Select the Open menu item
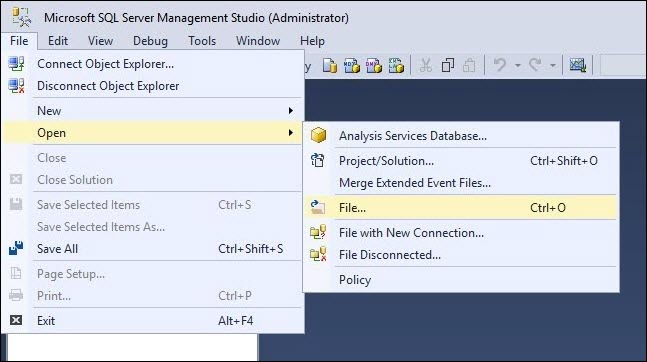Screen dimensions: 647x362 coord(153,132)
